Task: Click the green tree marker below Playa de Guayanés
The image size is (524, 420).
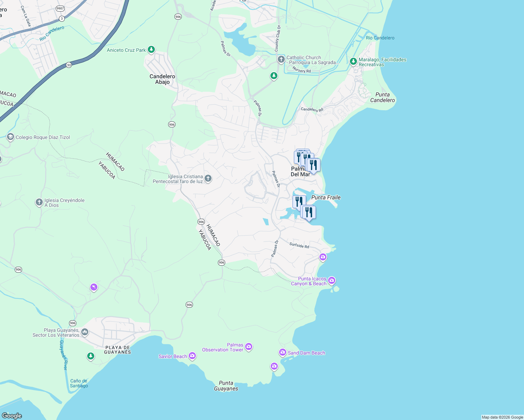Action: tap(90, 356)
